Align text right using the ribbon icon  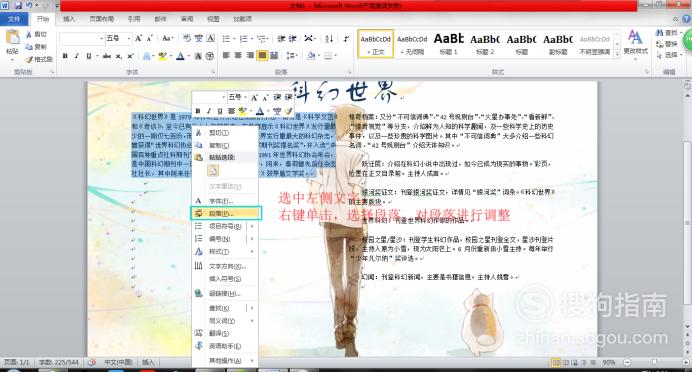click(250, 56)
